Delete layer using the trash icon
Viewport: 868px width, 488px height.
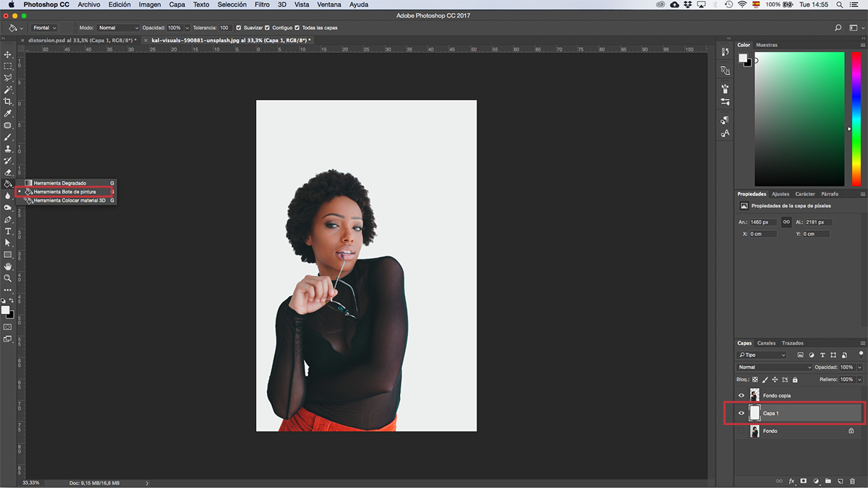coord(852,481)
